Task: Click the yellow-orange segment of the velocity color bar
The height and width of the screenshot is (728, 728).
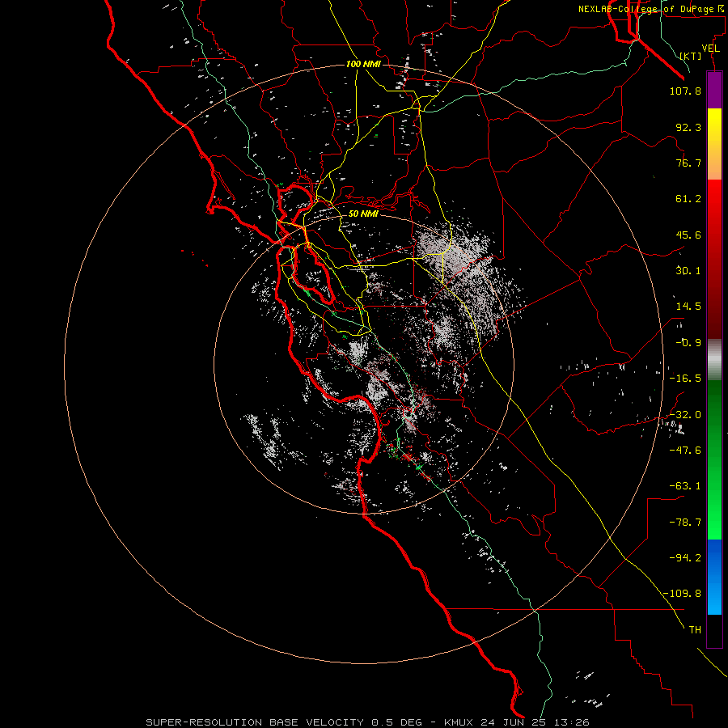Action: point(714,144)
